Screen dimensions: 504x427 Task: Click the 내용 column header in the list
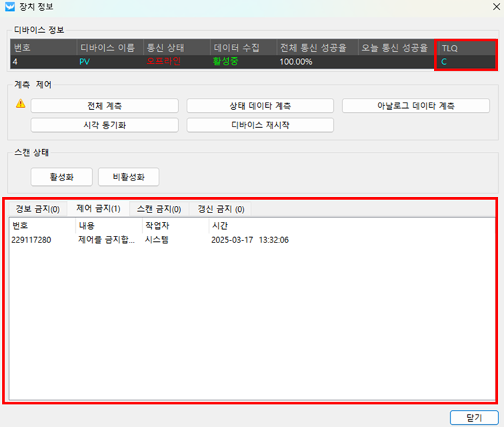[x=87, y=225]
